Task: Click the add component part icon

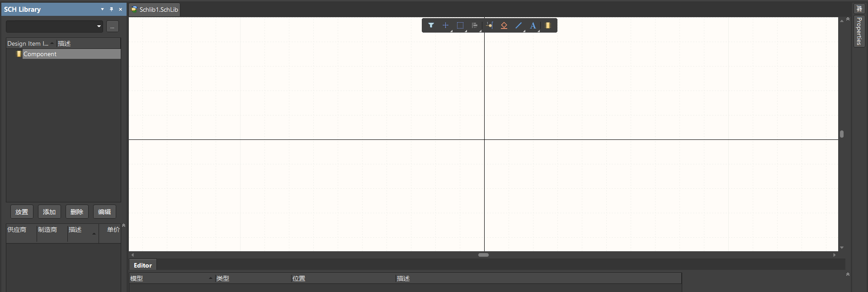Action: click(547, 25)
